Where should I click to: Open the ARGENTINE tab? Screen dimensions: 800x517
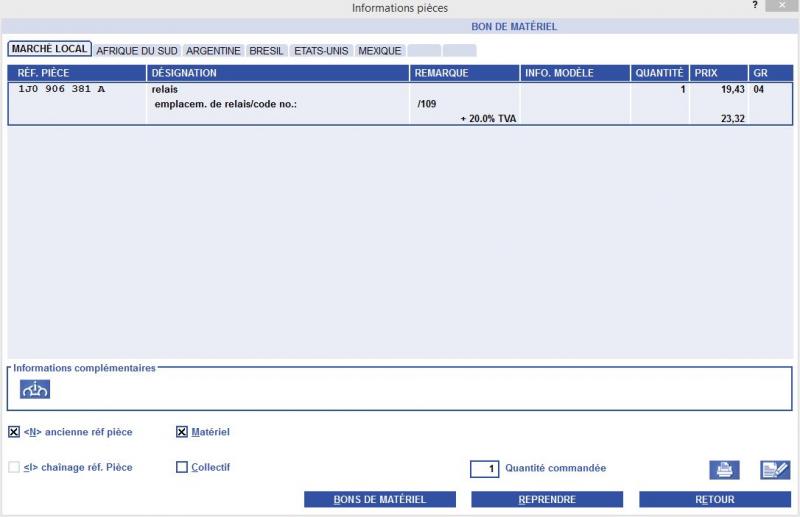[213, 51]
